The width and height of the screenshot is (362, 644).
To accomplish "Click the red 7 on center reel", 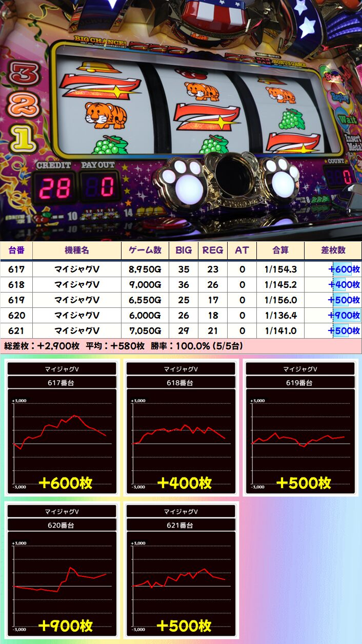I will (207, 116).
